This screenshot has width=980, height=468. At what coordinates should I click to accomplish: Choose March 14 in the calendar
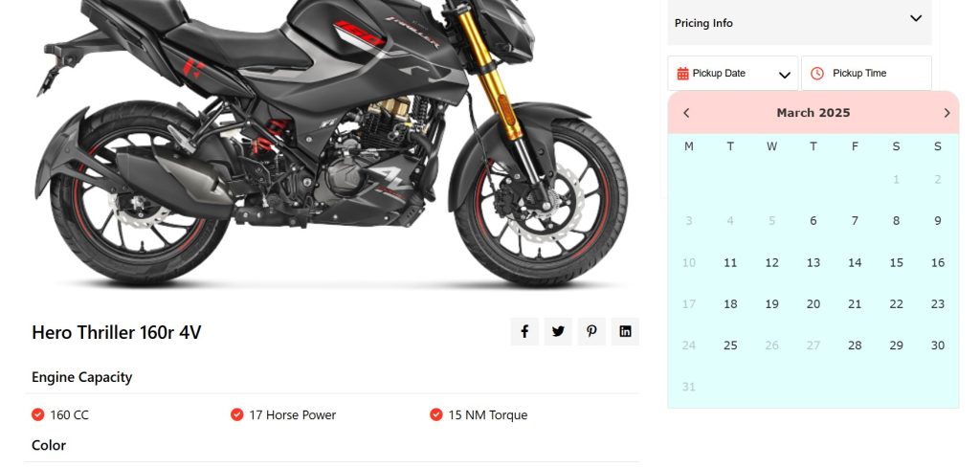[855, 263]
